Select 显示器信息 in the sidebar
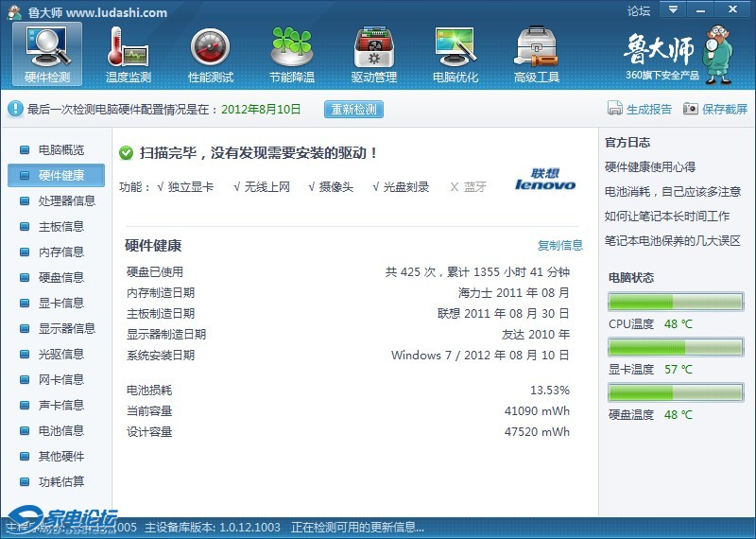This screenshot has width=756, height=539. coord(58,329)
